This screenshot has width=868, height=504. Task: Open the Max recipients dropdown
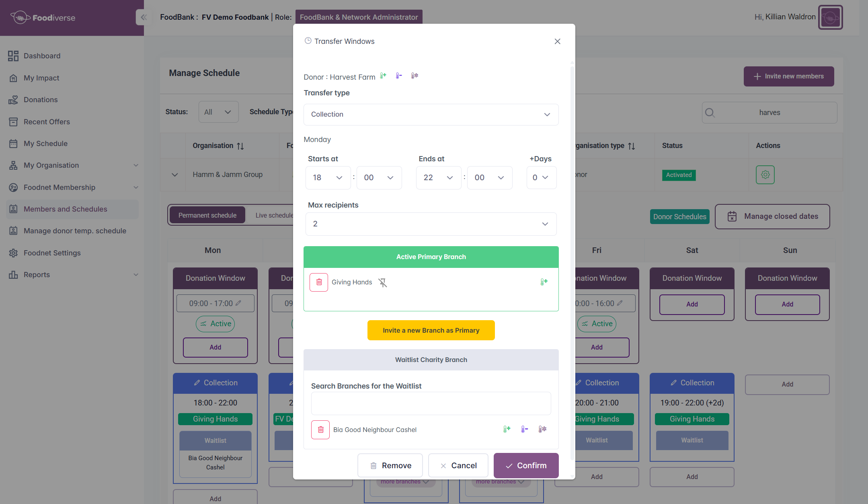tap(431, 224)
